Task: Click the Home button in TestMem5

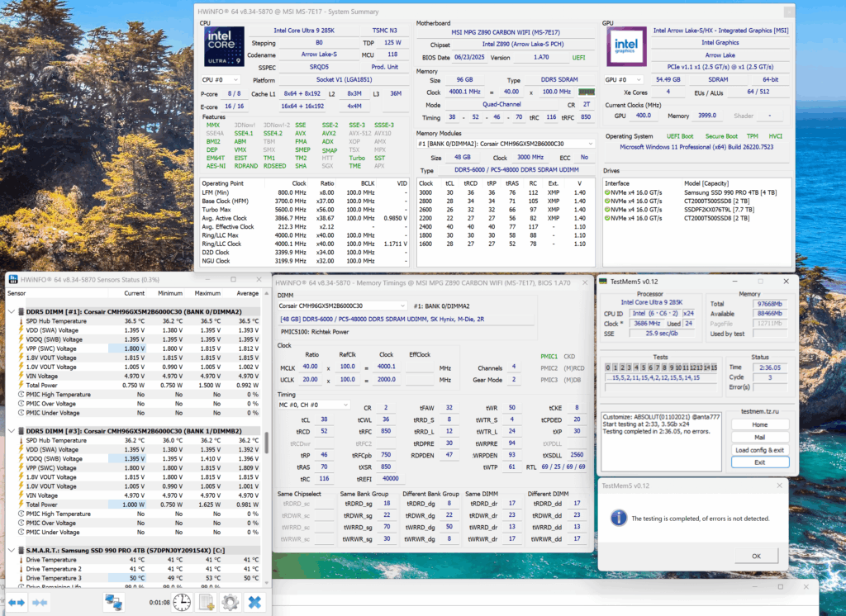Action: click(x=760, y=425)
